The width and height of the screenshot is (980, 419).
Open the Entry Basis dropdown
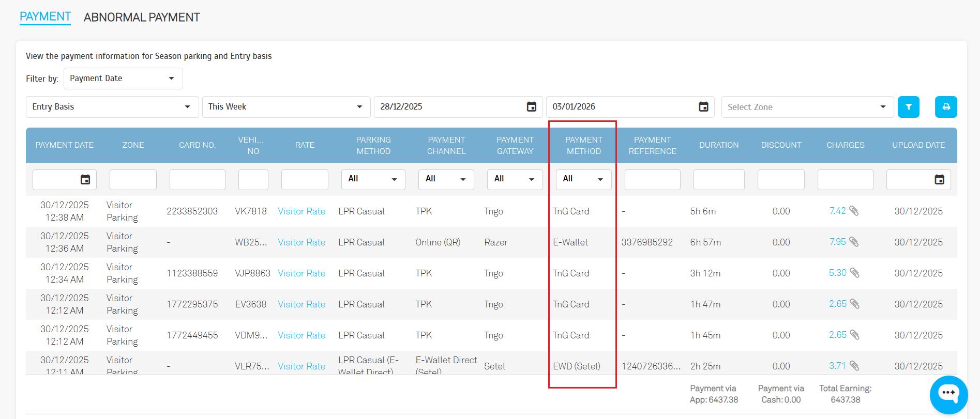click(x=112, y=107)
